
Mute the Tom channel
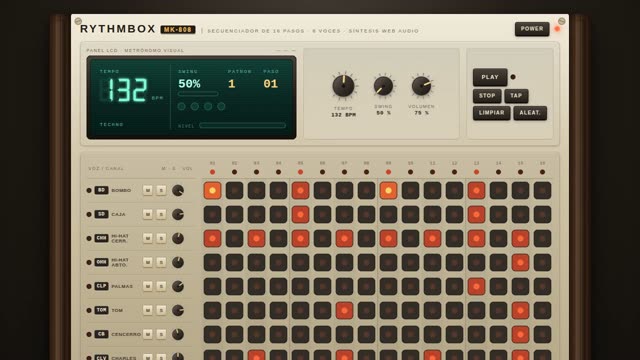coord(148,310)
